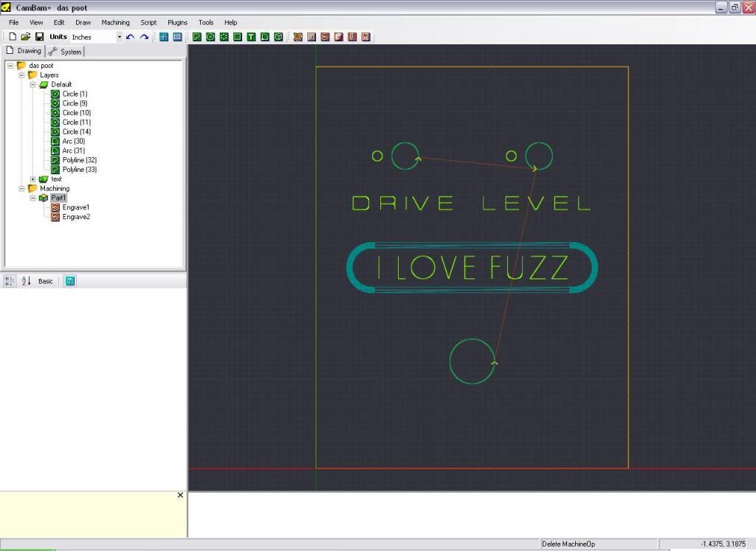Select the Text drawing tool icon
The height and width of the screenshot is (551, 756).
coord(251,36)
